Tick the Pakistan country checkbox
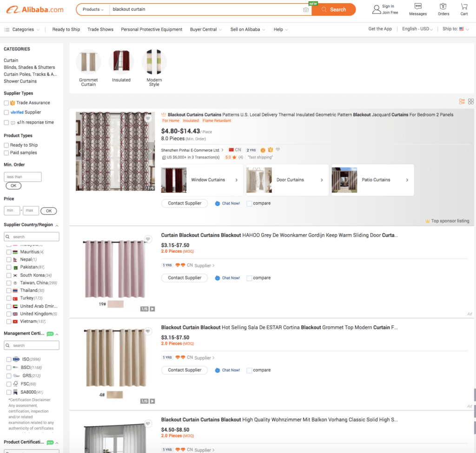 pos(9,267)
